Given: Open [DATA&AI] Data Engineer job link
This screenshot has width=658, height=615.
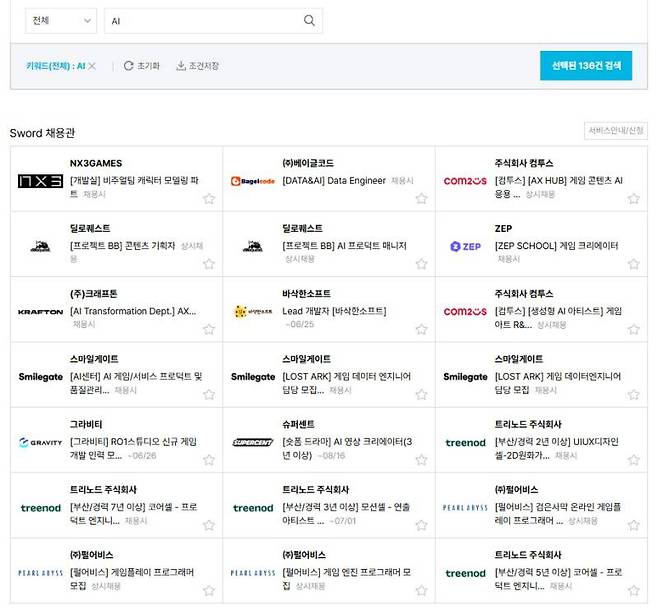Looking at the screenshot, I should click(x=334, y=181).
